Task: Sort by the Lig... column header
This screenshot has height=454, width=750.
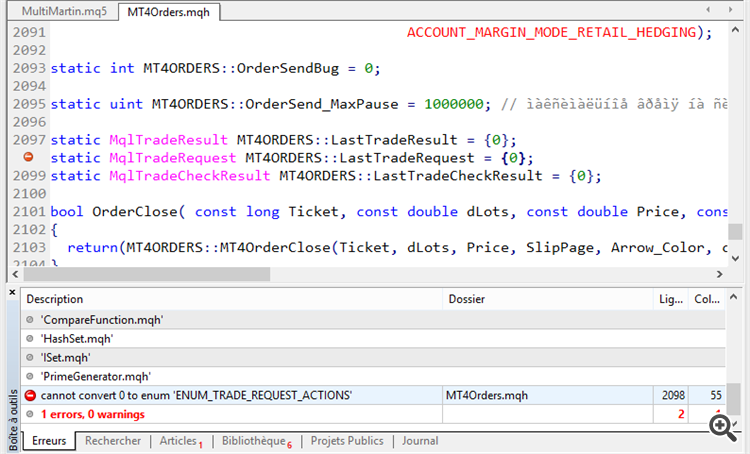Action: (671, 299)
